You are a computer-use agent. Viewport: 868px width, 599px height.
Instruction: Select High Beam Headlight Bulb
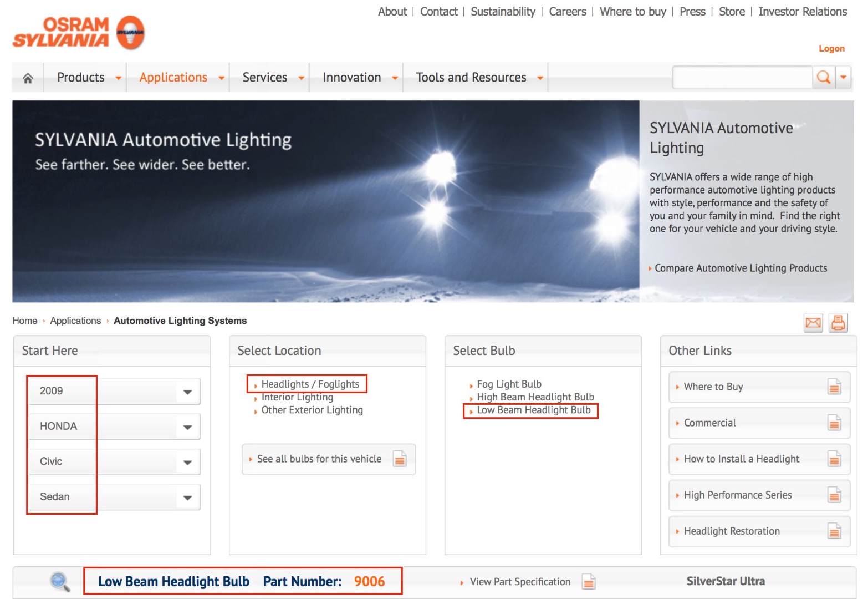pyautogui.click(x=535, y=397)
